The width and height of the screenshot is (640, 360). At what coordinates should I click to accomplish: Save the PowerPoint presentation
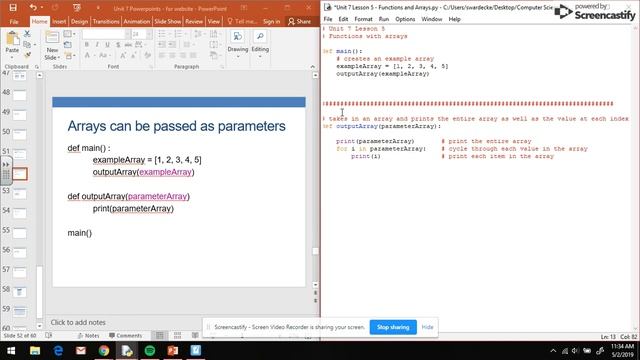tap(13, 7)
